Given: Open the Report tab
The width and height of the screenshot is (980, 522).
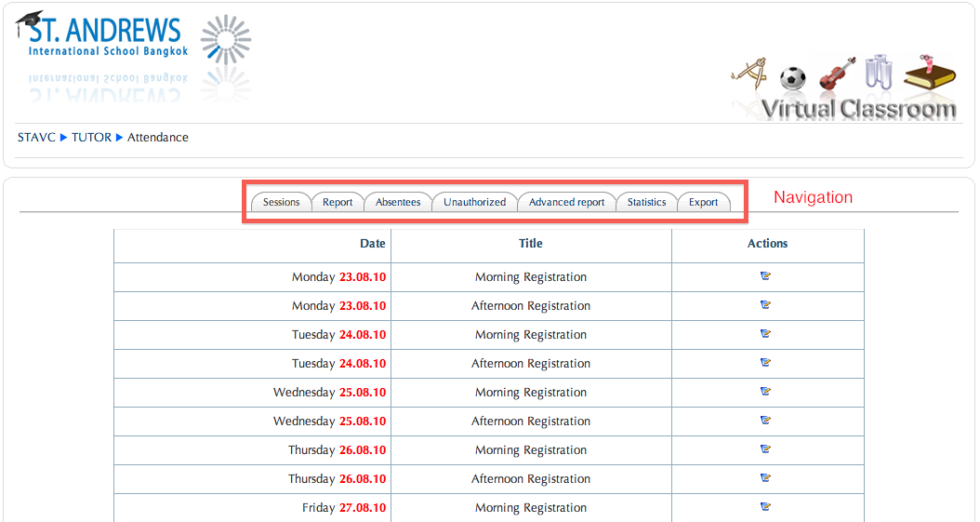Looking at the screenshot, I should (338, 202).
